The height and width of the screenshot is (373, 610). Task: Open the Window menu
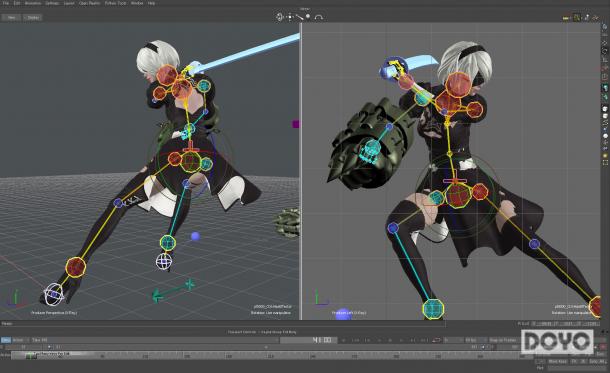tap(137, 3)
